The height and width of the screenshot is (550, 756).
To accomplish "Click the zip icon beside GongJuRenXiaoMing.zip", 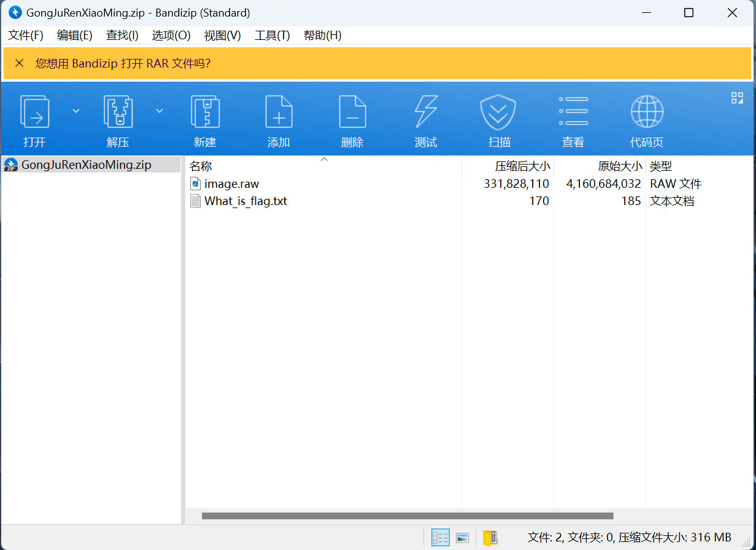I will [11, 165].
